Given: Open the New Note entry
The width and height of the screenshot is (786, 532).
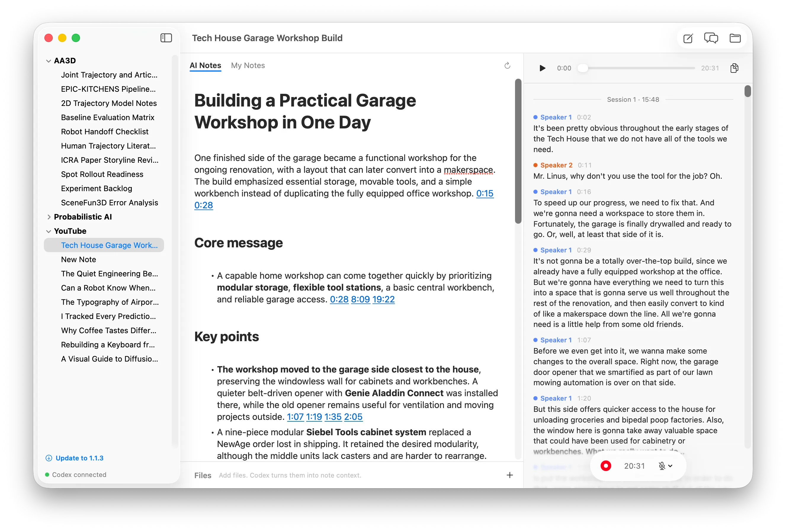Looking at the screenshot, I should coord(78,259).
